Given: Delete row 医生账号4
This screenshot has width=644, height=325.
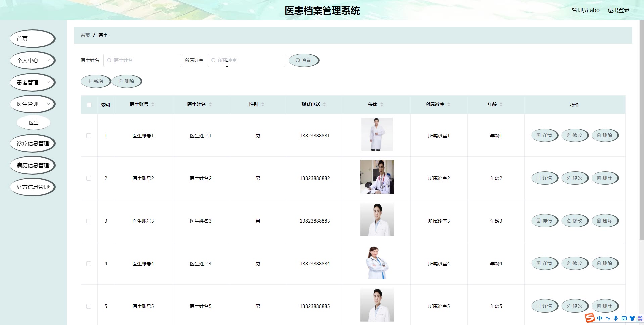Looking at the screenshot, I should tap(605, 263).
